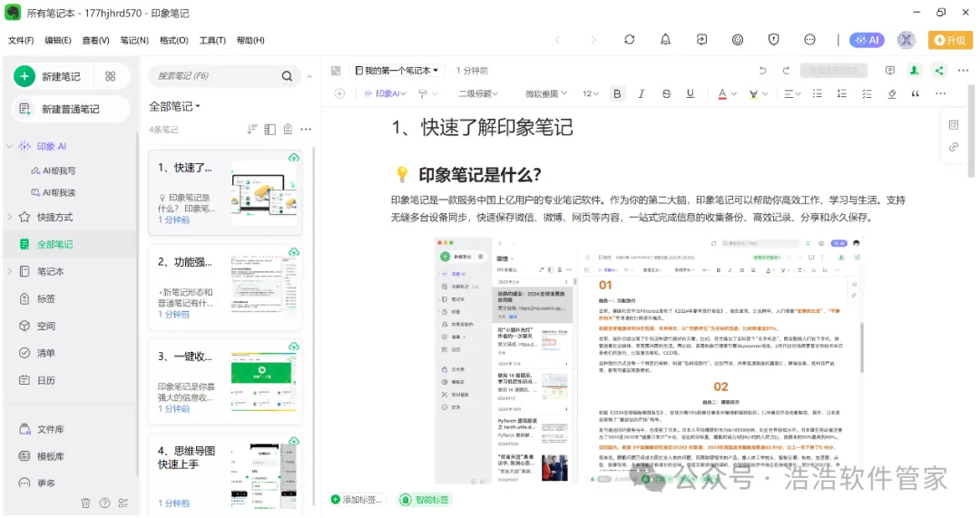The width and height of the screenshot is (980, 518).
Task: Insert a checklist item
Action: [x=867, y=93]
